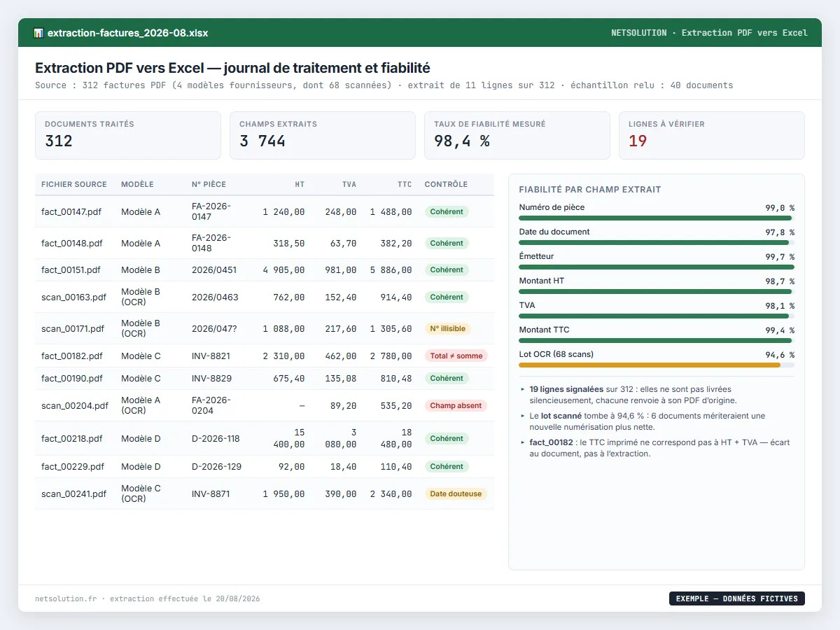
Task: Click the Total ≠ somme badge
Action: [456, 356]
